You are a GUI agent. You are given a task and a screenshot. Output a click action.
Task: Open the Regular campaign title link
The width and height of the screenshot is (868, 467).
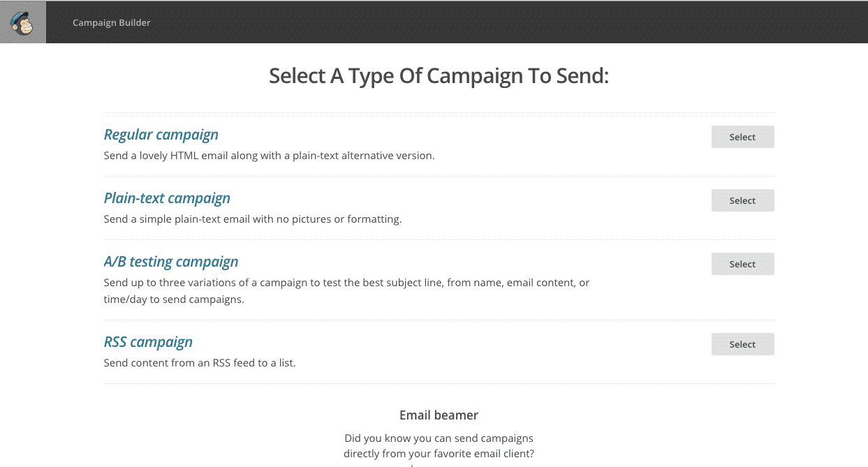[x=161, y=135]
